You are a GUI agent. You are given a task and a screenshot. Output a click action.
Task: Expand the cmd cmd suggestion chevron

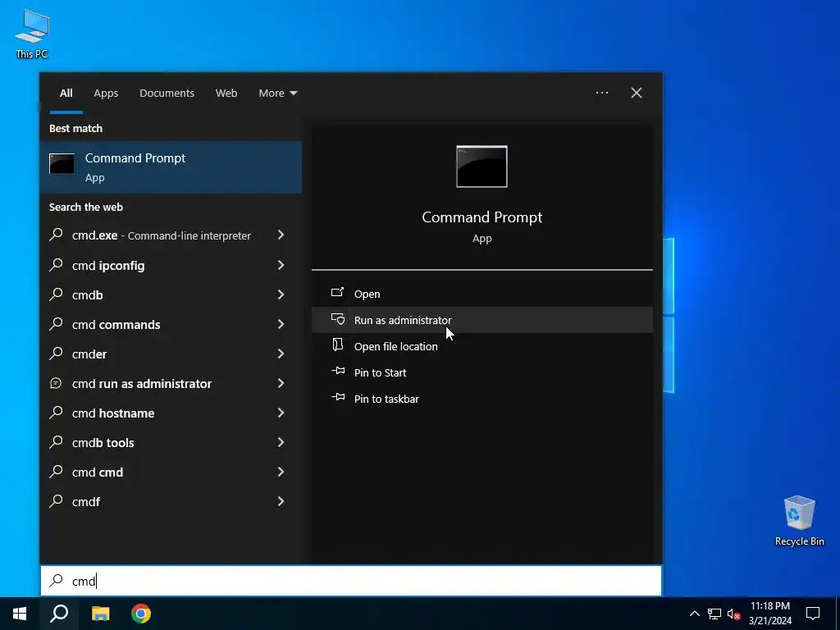[281, 471]
